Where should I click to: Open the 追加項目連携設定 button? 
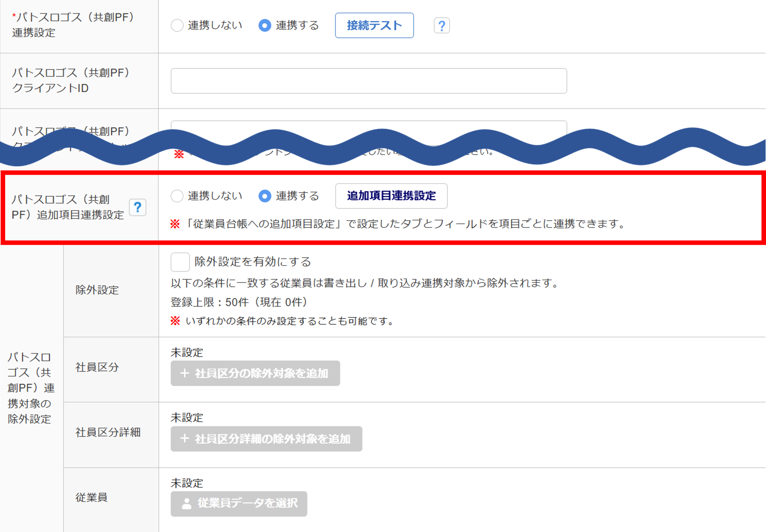391,196
